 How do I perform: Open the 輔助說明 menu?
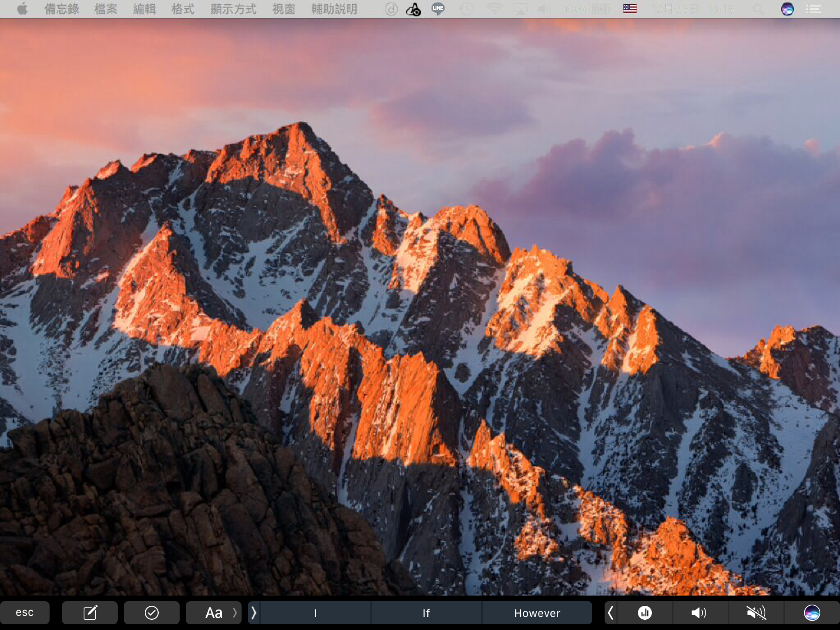334,9
